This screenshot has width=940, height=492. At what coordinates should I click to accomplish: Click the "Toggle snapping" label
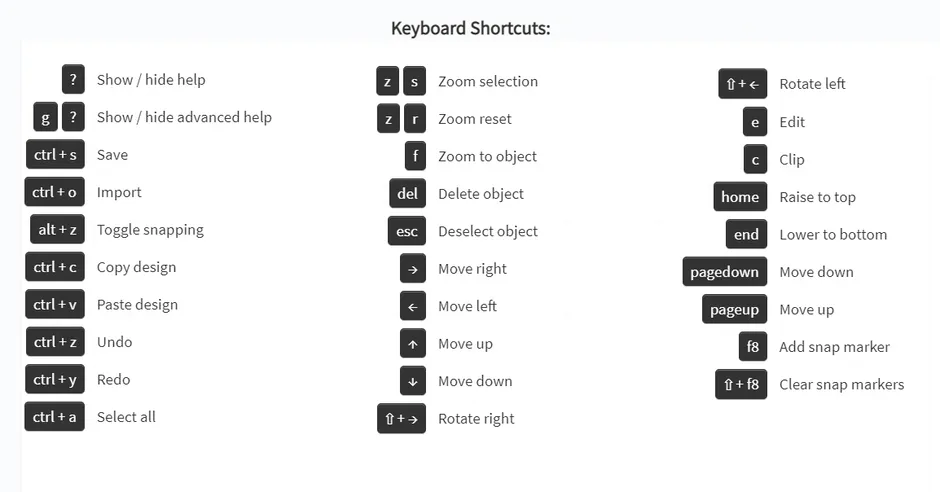tap(150, 230)
